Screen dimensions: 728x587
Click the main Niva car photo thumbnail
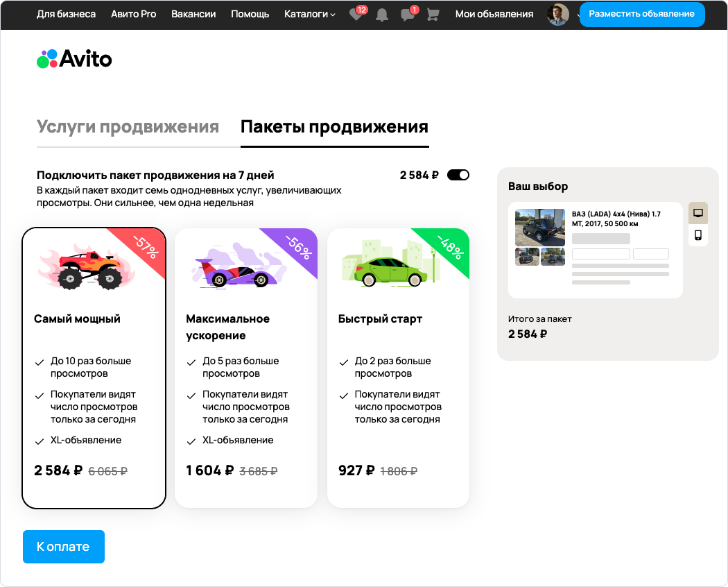pos(540,228)
